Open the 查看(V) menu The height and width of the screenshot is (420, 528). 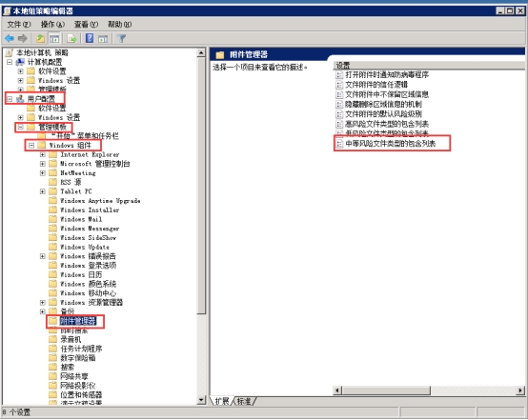point(86,24)
